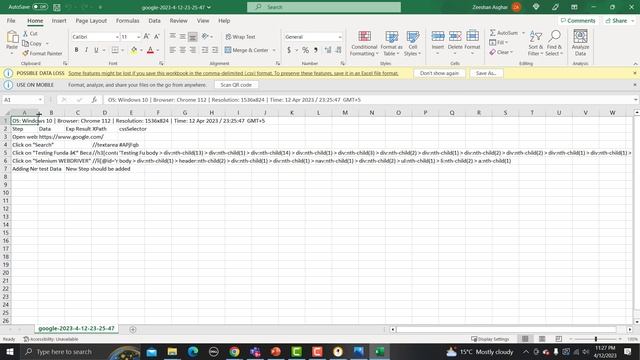Toggle Underline formatting
640x360 pixels.
pyautogui.click(x=96, y=50)
